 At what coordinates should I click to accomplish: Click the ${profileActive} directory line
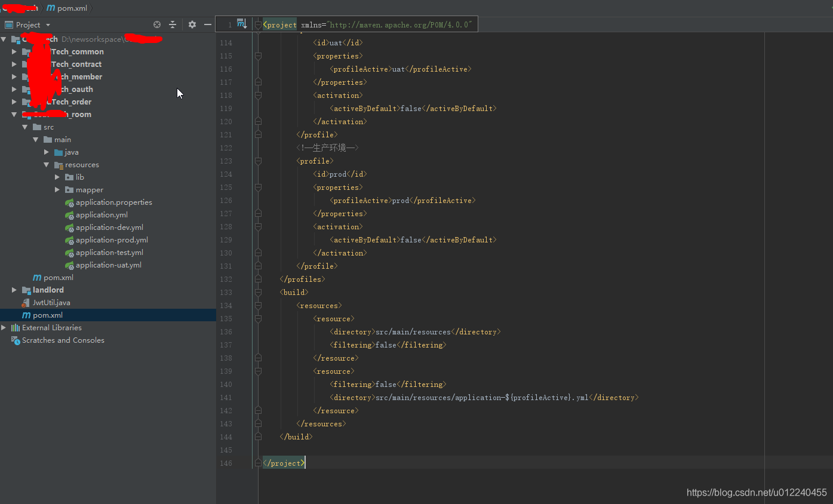(x=484, y=397)
